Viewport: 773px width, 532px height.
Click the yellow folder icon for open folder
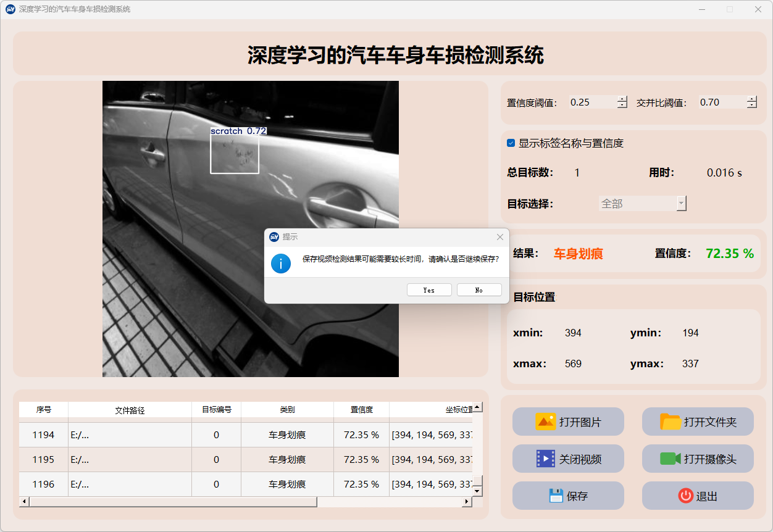[671, 422]
